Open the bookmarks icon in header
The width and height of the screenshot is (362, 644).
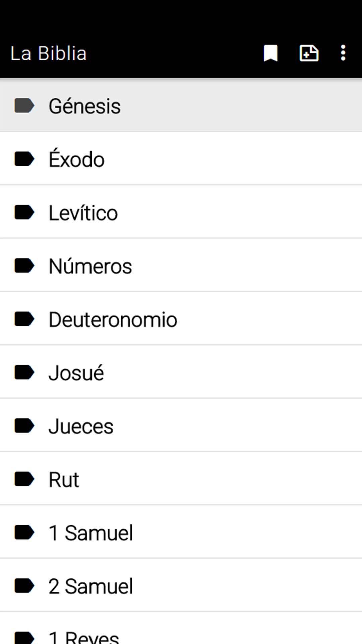tap(270, 53)
